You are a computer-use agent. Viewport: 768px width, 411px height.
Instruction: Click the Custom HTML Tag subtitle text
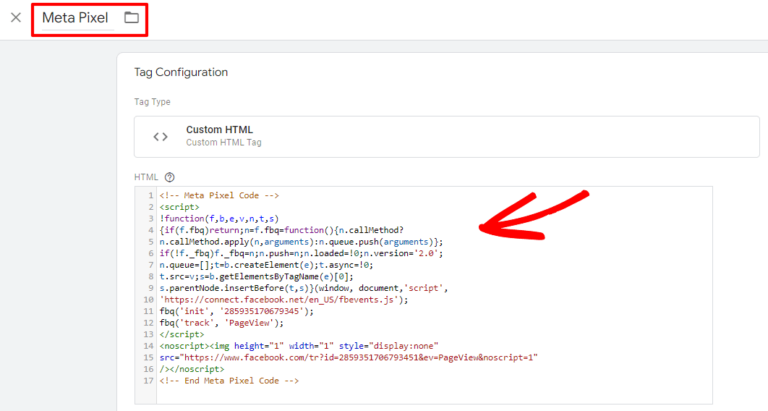[x=224, y=143]
